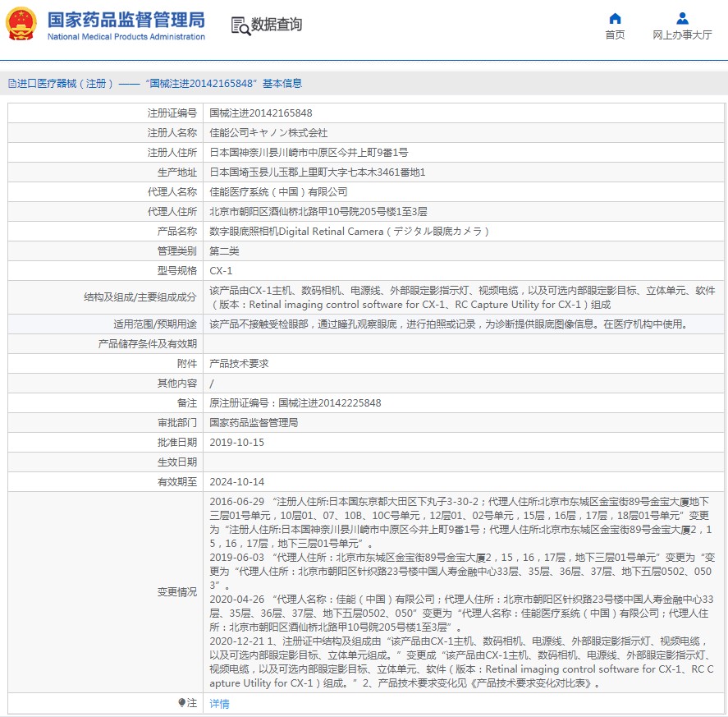Select 其他内容 slash value
Image resolution: width=728 pixels, height=717 pixels.
212,384
